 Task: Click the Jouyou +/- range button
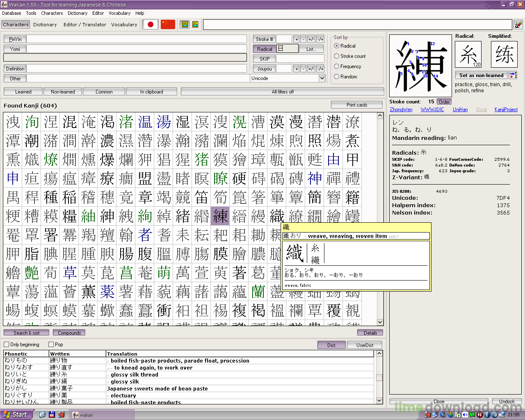(311, 68)
